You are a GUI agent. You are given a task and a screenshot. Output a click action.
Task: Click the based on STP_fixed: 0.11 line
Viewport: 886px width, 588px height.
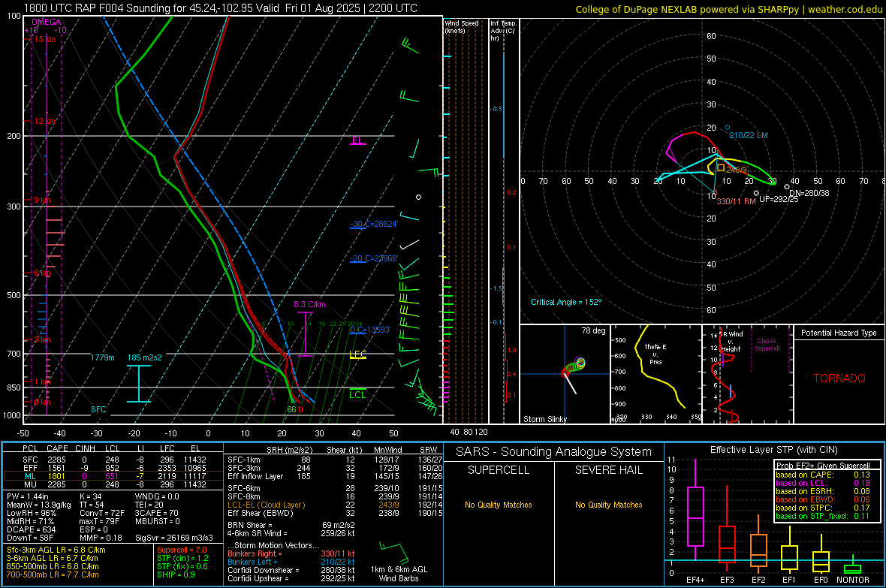[823, 516]
